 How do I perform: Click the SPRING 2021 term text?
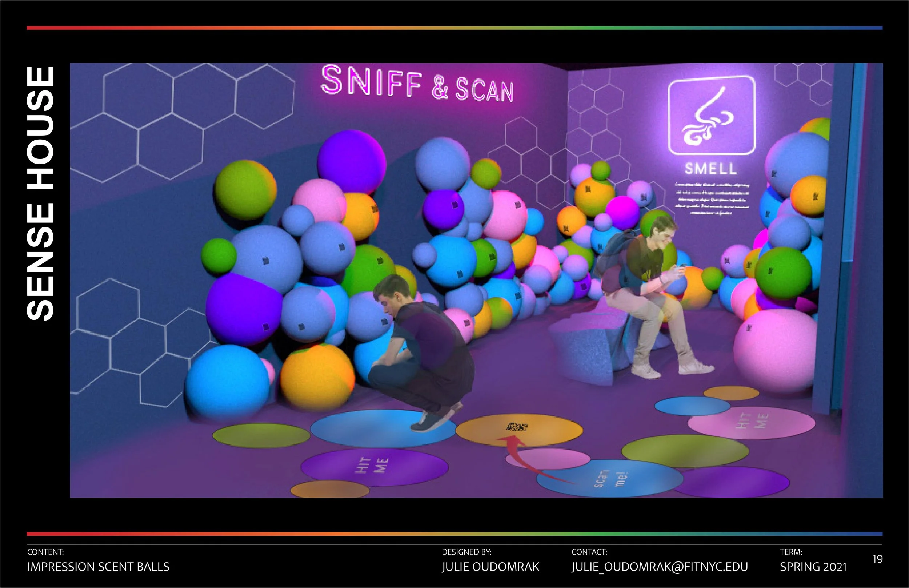click(813, 567)
